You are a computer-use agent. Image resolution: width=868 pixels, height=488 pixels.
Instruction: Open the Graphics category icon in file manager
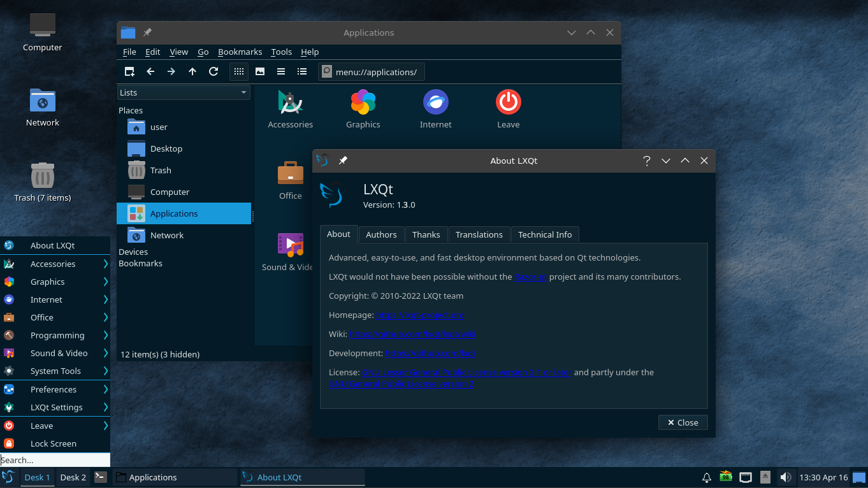click(363, 109)
